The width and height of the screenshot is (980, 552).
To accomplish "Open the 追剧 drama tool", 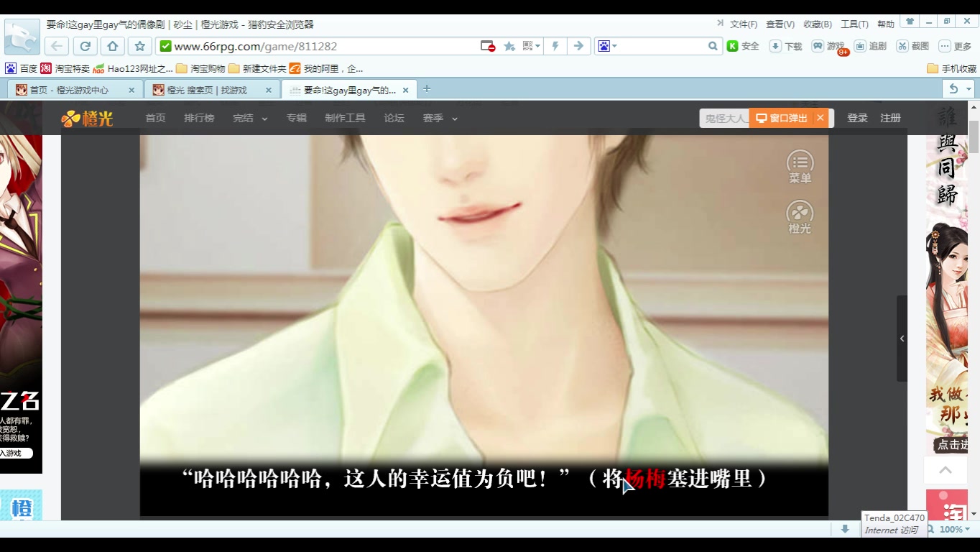I will coord(871,46).
